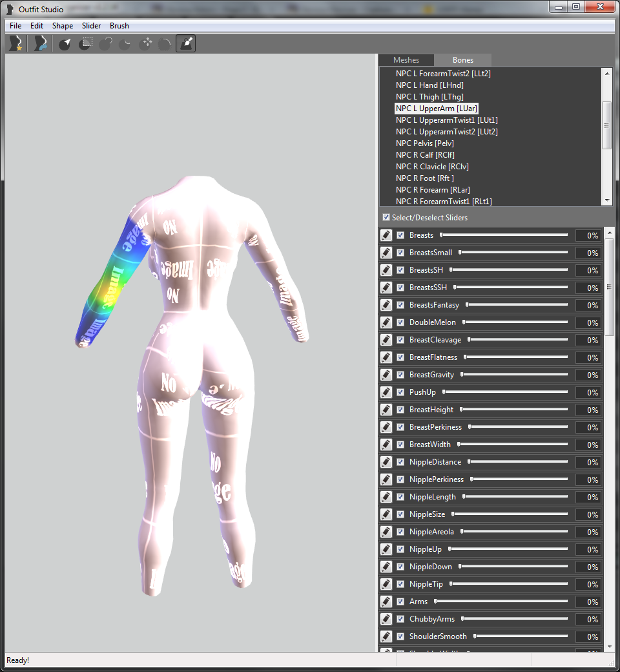Screen dimensions: 620x672
Task: Toggle the Select/Deselect Sliders checkbox
Action: pyautogui.click(x=386, y=217)
